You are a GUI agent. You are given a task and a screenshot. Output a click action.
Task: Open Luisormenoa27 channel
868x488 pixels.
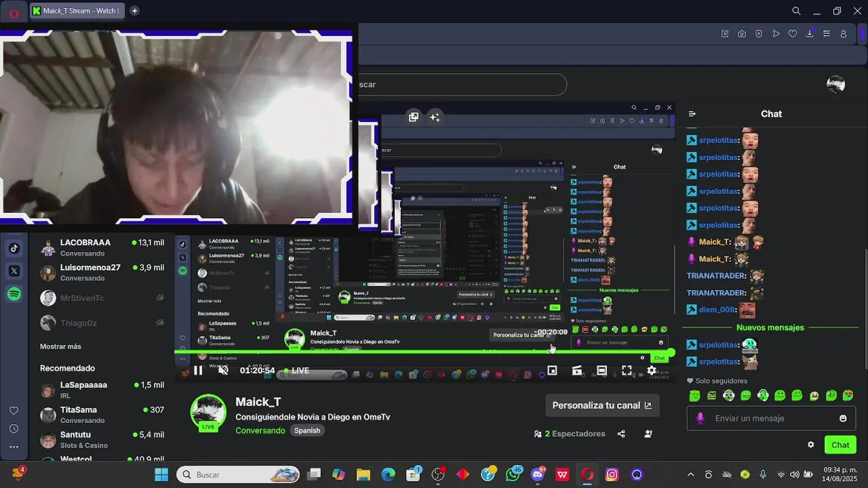pos(102,272)
